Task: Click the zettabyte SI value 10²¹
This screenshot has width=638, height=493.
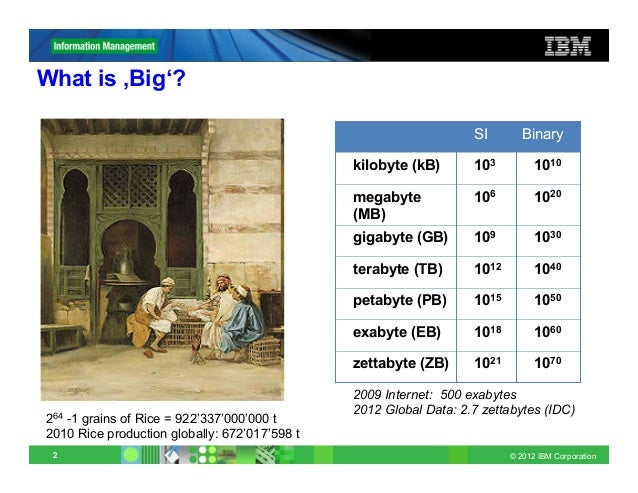Action: coord(487,362)
